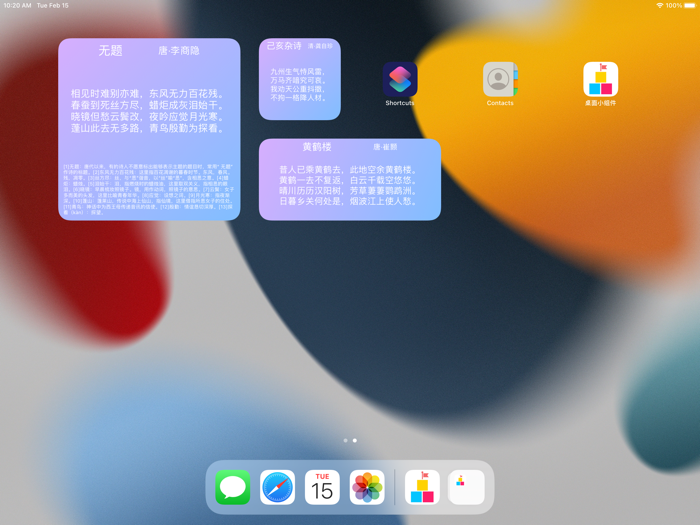Open Calendar showing TUE 15
The image size is (700, 525).
[x=322, y=487]
